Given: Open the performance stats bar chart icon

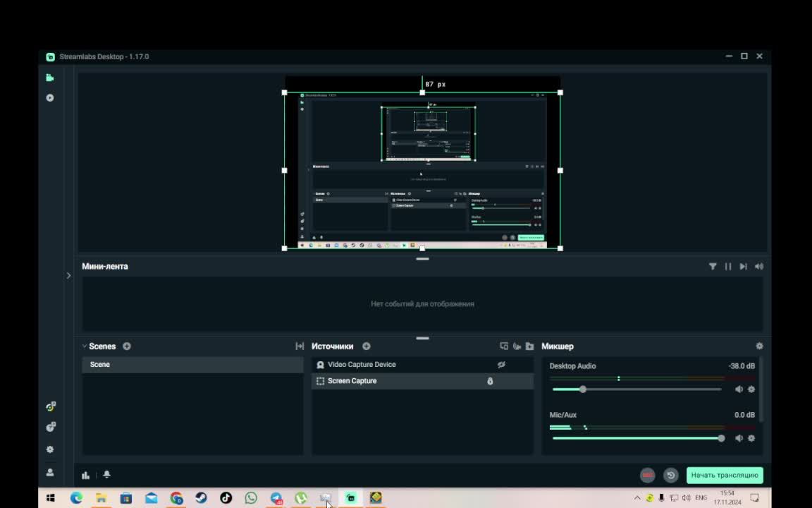Looking at the screenshot, I should click(x=85, y=475).
